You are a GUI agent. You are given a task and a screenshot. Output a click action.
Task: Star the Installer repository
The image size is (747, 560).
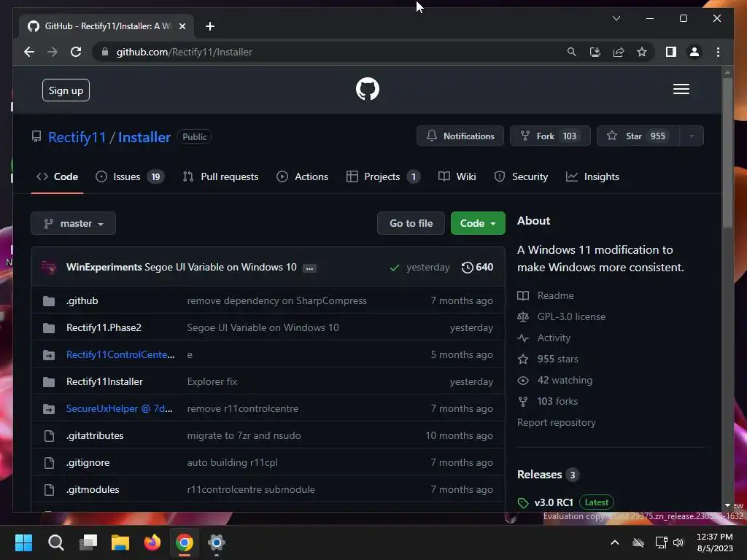pos(638,136)
